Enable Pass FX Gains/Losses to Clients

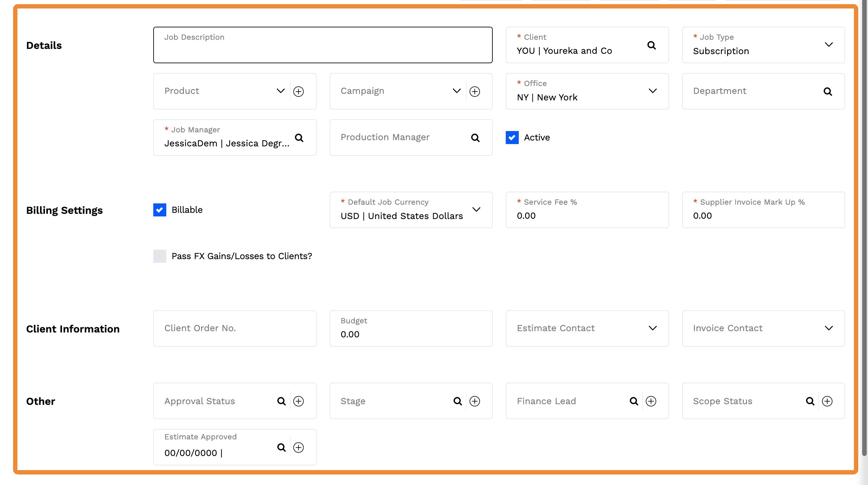[159, 256]
